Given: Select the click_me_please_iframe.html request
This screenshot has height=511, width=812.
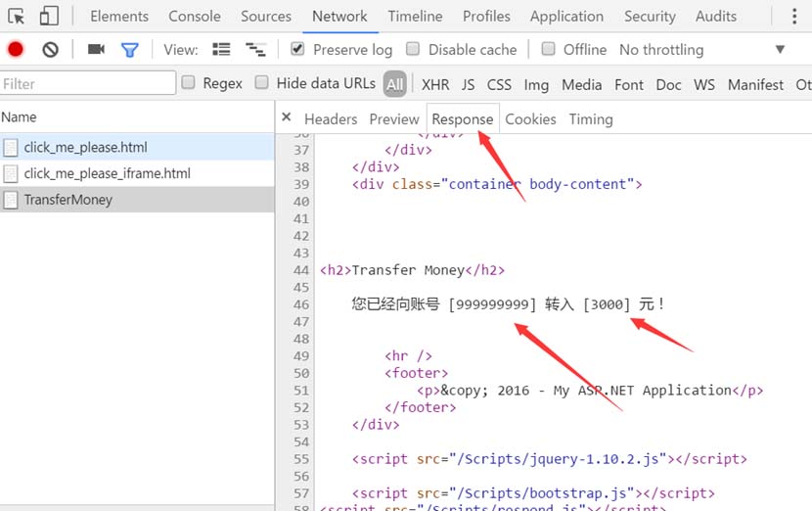Looking at the screenshot, I should click(x=137, y=173).
